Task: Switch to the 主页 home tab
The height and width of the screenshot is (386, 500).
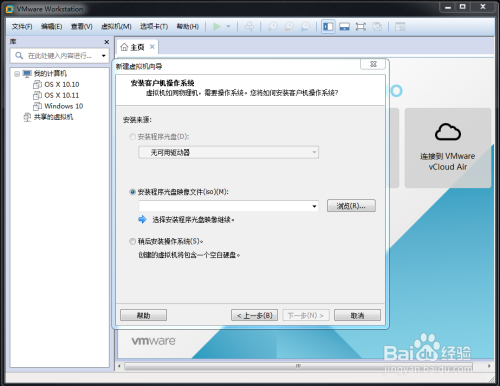Action: click(137, 47)
